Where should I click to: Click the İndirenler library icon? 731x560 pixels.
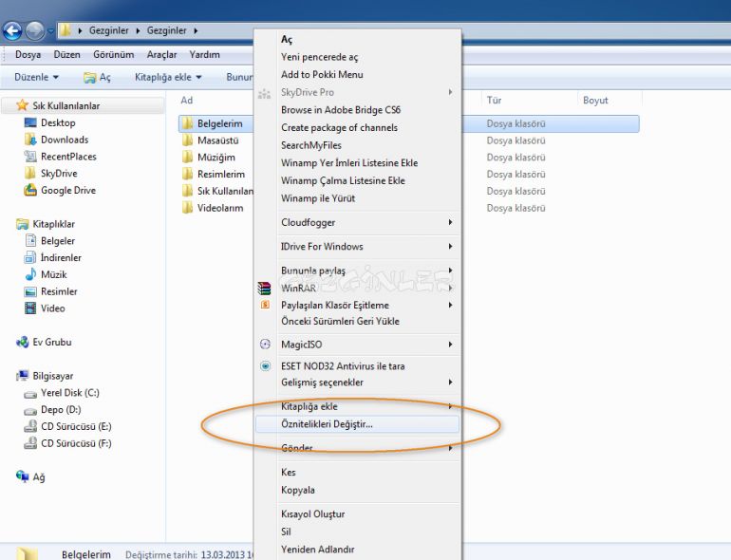(30, 257)
